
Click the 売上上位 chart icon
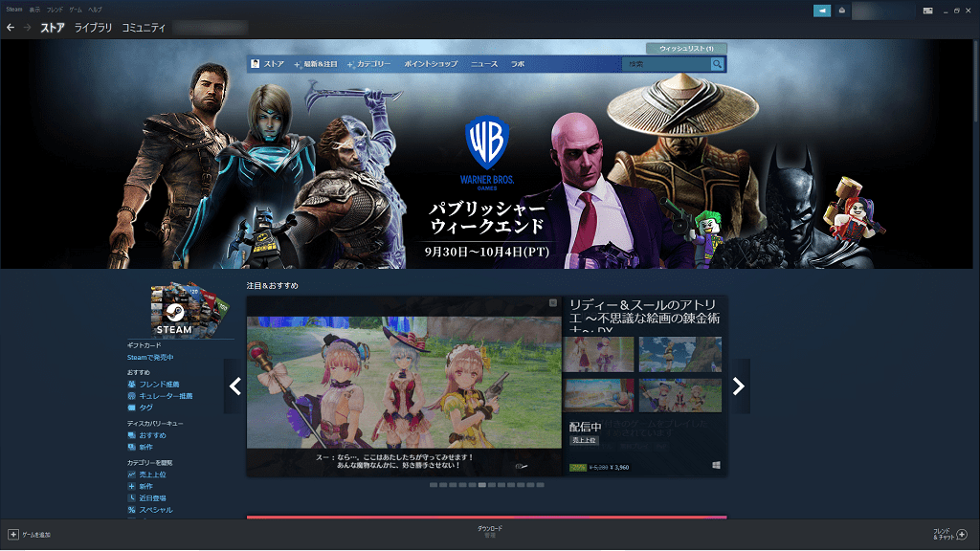131,474
